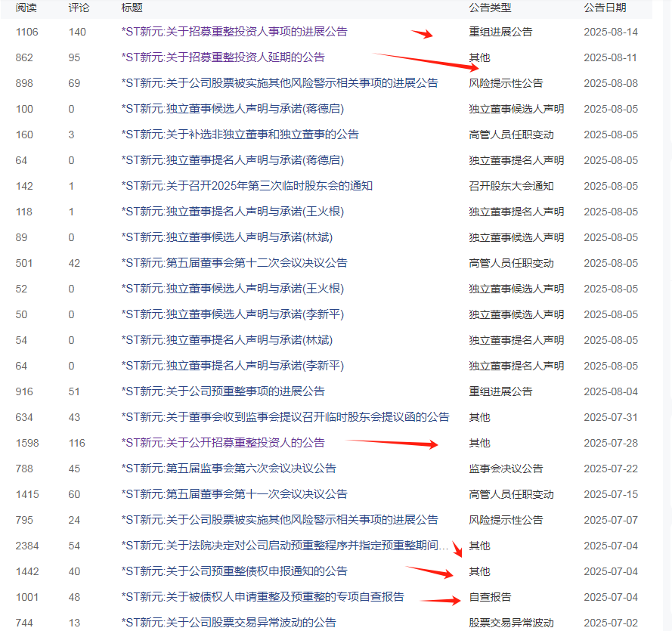
Task: Open 关于公司股票交易异常波动的公告 link
Action: click(x=228, y=623)
